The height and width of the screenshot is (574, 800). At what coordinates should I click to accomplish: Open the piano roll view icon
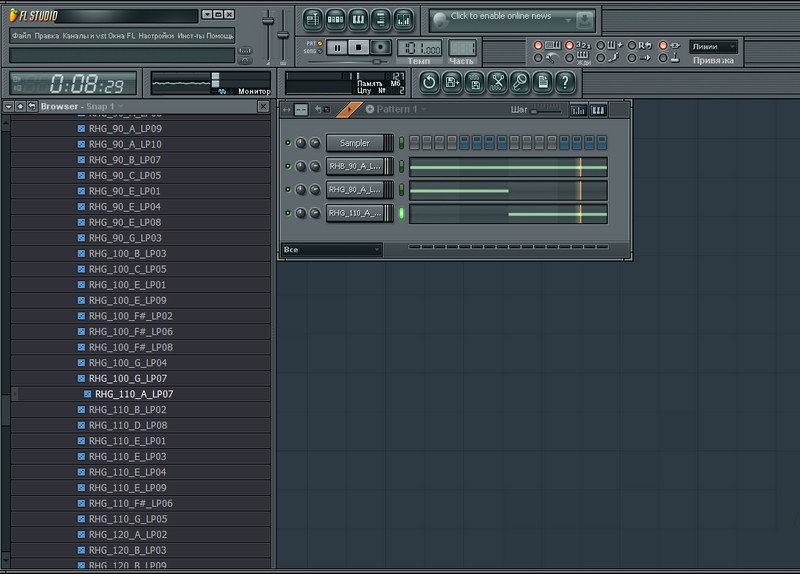[359, 19]
